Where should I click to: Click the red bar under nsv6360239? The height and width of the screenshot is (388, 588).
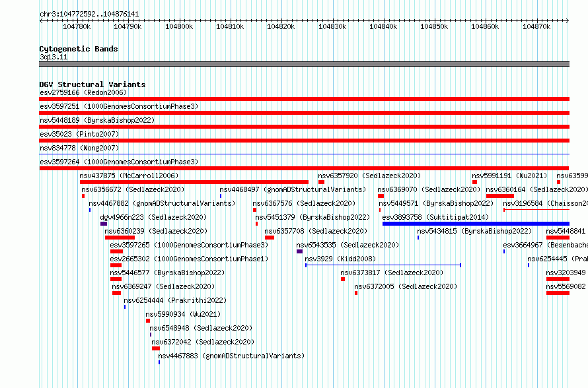point(120,238)
